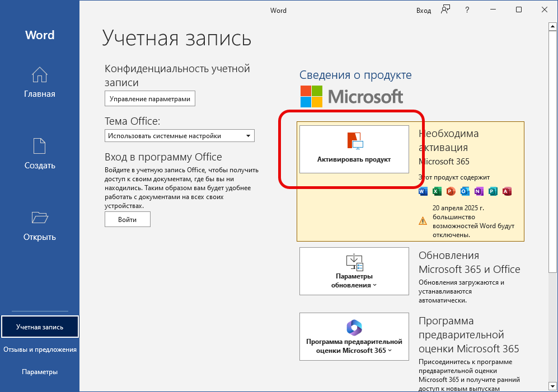The height and width of the screenshot is (392, 558).
Task: Click the Access icon in product list
Action: [507, 191]
